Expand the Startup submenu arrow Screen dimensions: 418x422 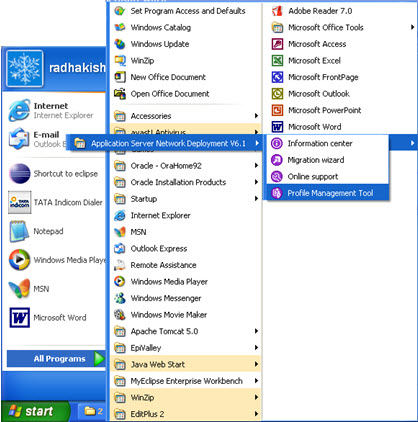(x=256, y=199)
